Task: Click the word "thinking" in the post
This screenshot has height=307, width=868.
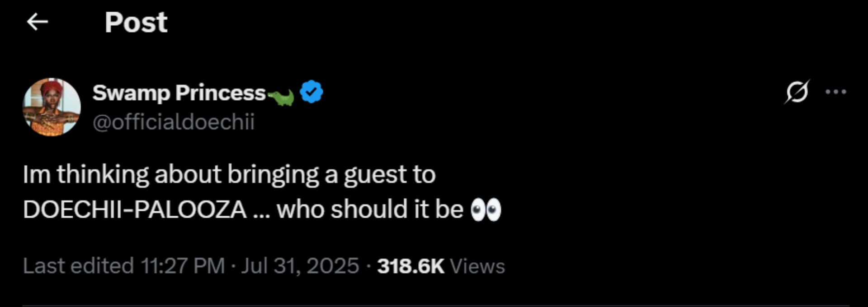Action: point(103,174)
